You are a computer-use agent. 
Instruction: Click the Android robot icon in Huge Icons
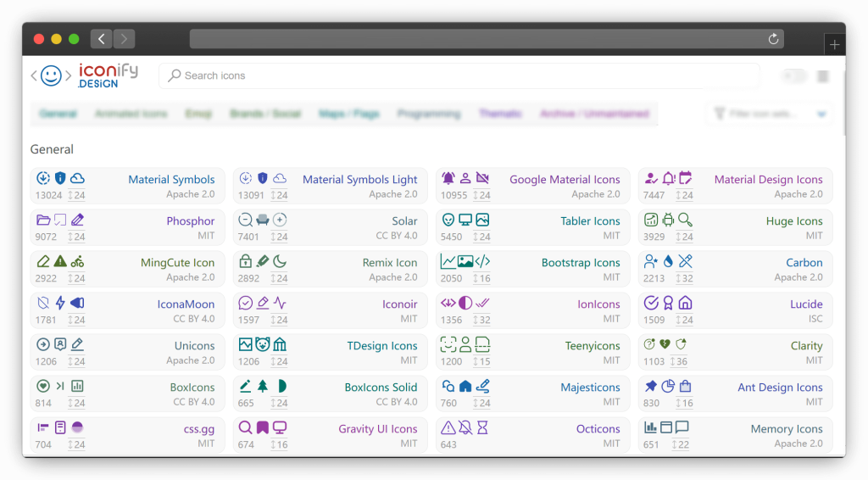pyautogui.click(x=668, y=220)
